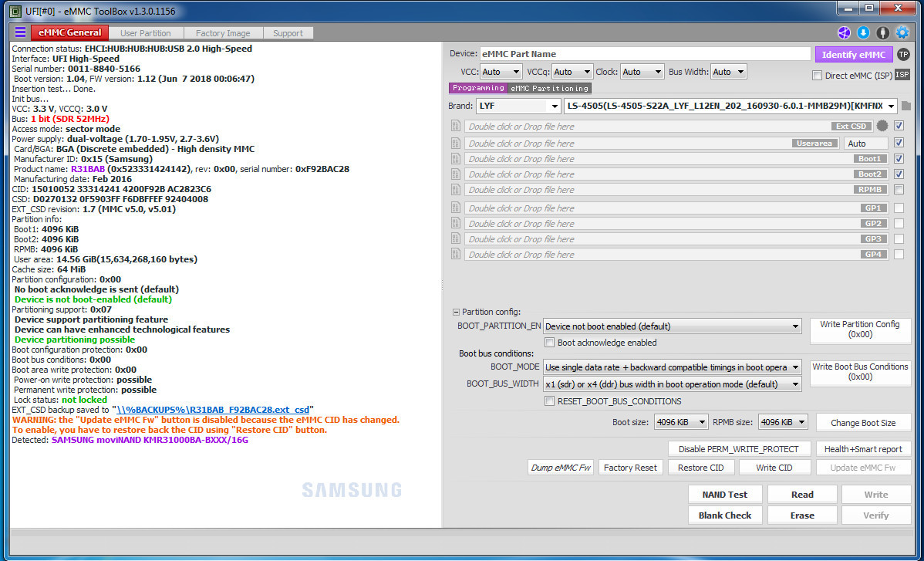
Task: Click the file icon for Boot1 row
Action: (456, 158)
